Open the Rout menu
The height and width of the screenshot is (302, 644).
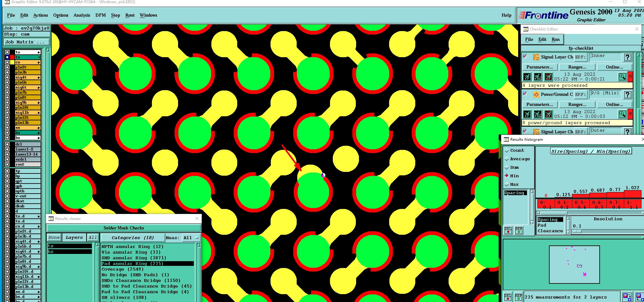tap(130, 15)
